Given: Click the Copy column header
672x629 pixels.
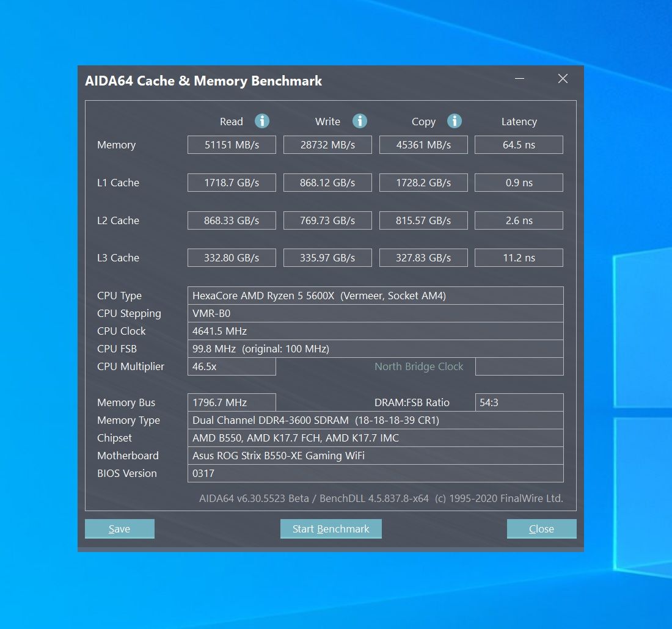Looking at the screenshot, I should (x=423, y=122).
